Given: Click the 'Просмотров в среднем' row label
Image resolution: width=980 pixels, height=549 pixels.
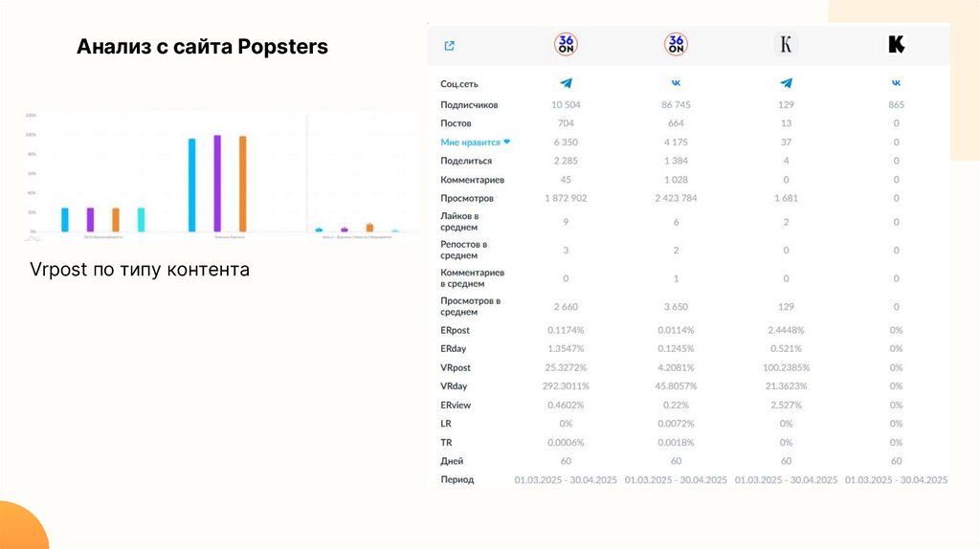Looking at the screenshot, I should [470, 306].
